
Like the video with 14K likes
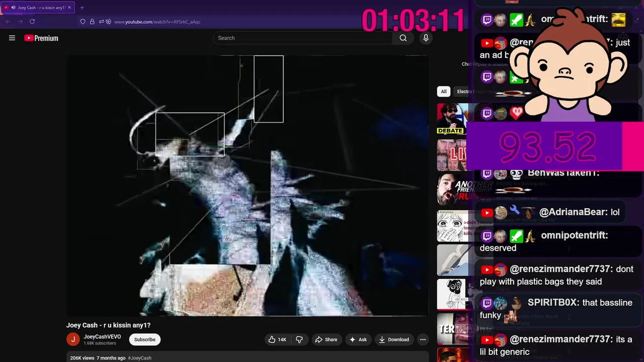277,339
